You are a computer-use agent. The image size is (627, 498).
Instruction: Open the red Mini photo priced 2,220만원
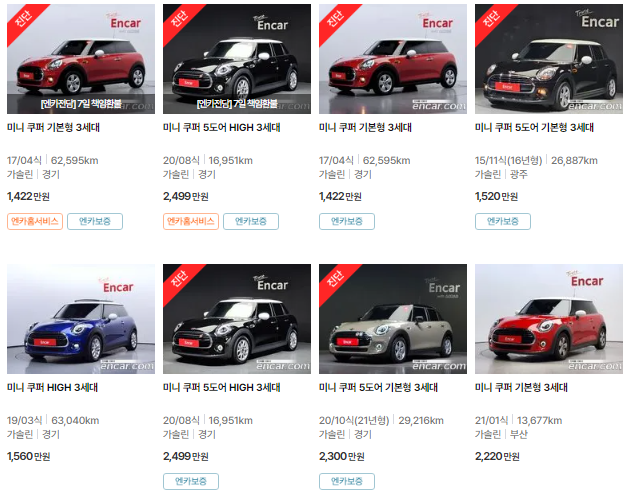click(x=549, y=319)
